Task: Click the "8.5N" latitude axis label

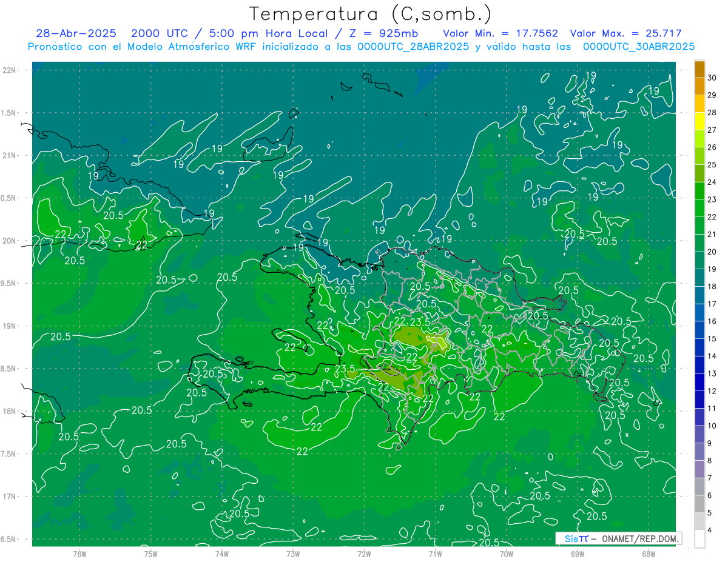Action: click(9, 369)
